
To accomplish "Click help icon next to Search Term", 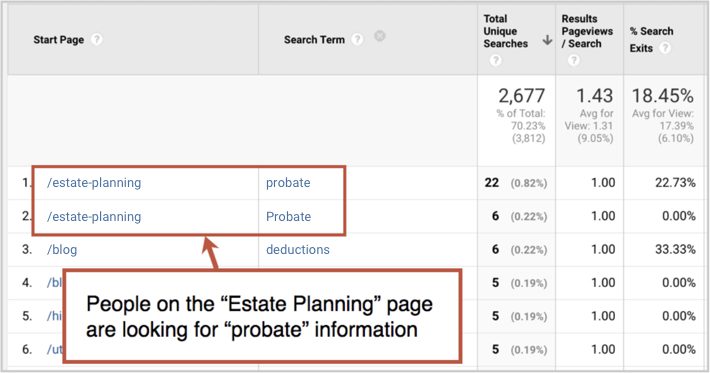I will [357, 40].
